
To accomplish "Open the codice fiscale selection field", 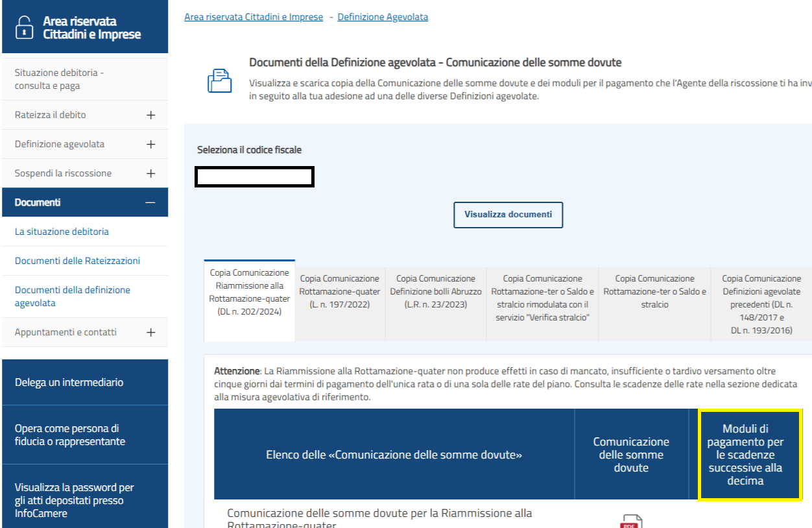I will (x=255, y=176).
